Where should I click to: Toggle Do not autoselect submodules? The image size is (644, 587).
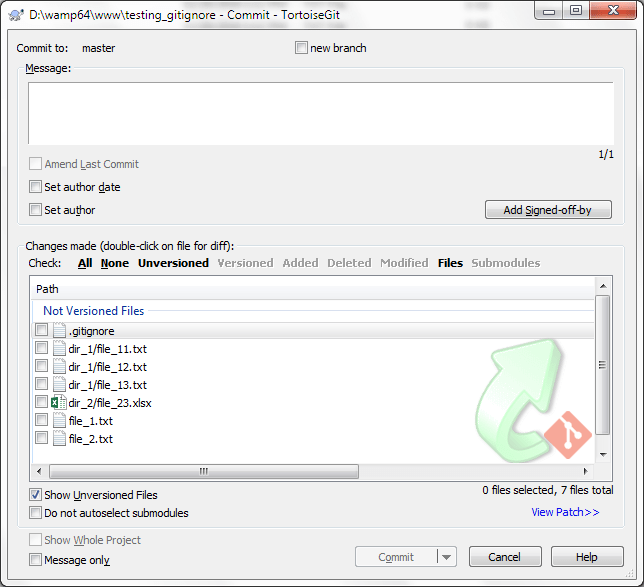[x=35, y=513]
